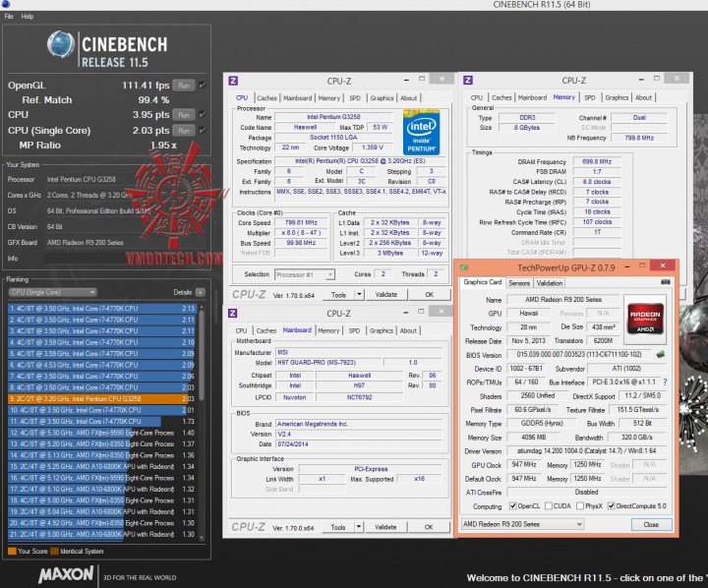Toggle the CPU test checkbox

click(x=202, y=114)
